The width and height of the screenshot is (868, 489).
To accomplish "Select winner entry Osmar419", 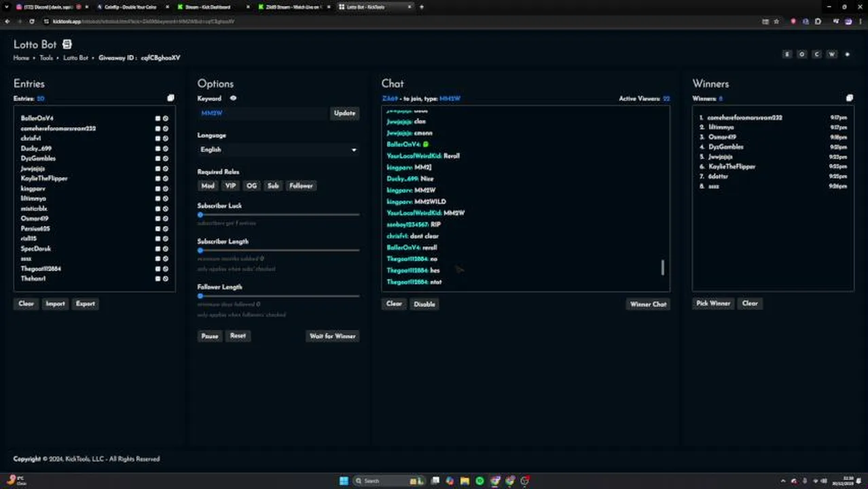I will 722,137.
